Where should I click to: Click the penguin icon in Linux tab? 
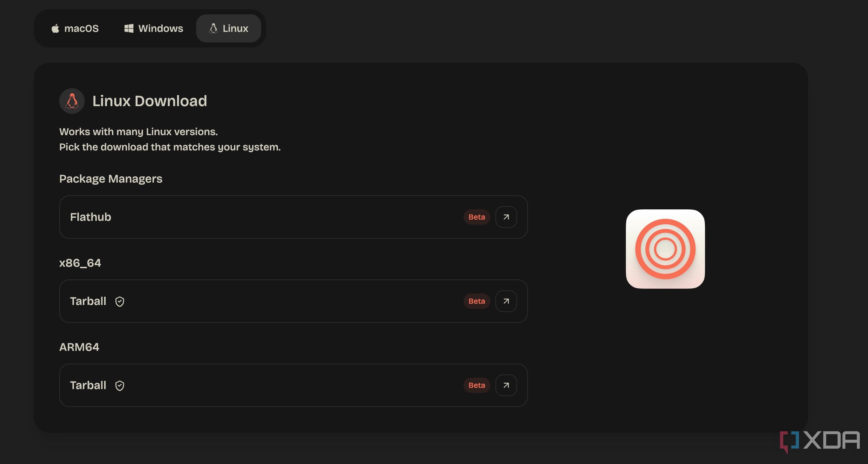[x=213, y=28]
